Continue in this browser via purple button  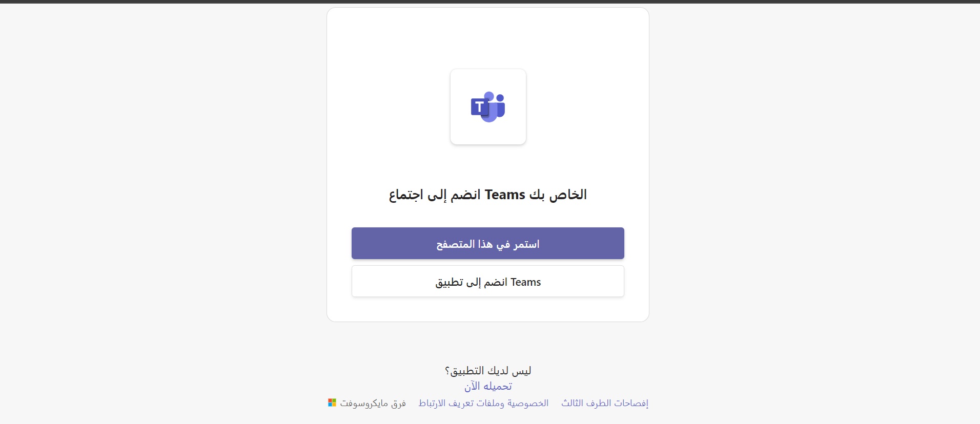click(x=488, y=243)
